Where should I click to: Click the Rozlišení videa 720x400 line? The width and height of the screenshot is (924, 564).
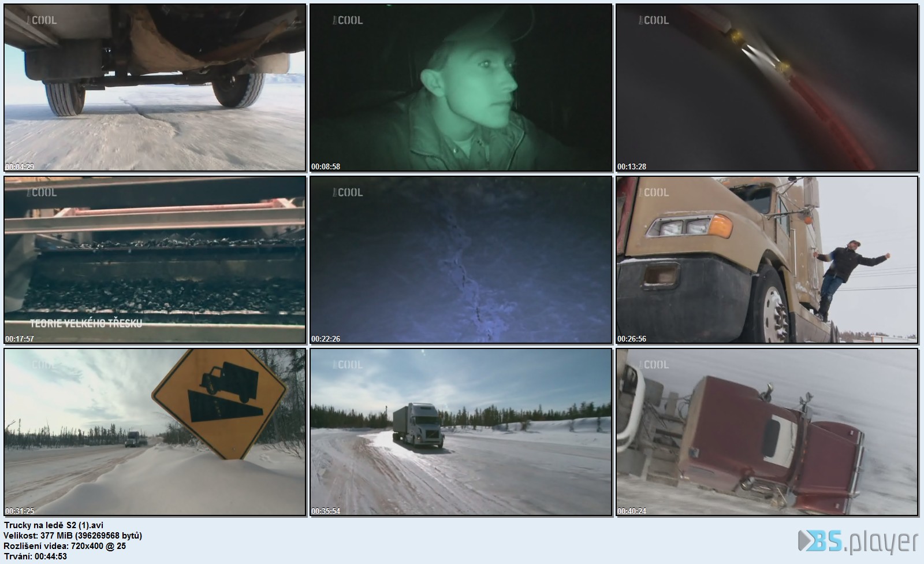[x=65, y=546]
